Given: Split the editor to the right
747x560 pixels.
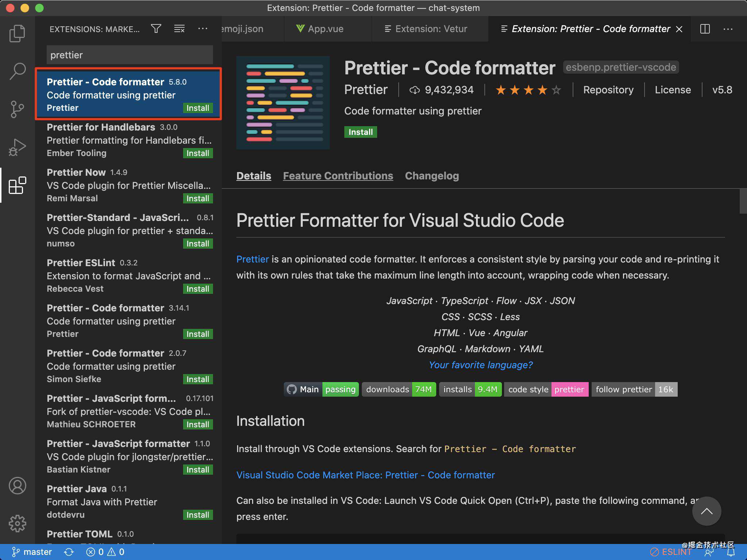Looking at the screenshot, I should [705, 29].
